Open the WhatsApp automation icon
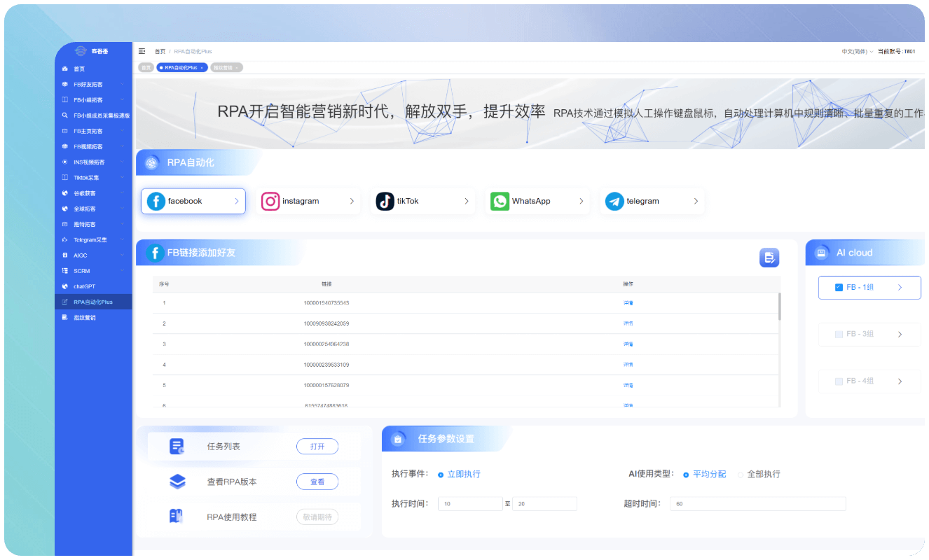This screenshot has height=560, width=929. pos(500,201)
